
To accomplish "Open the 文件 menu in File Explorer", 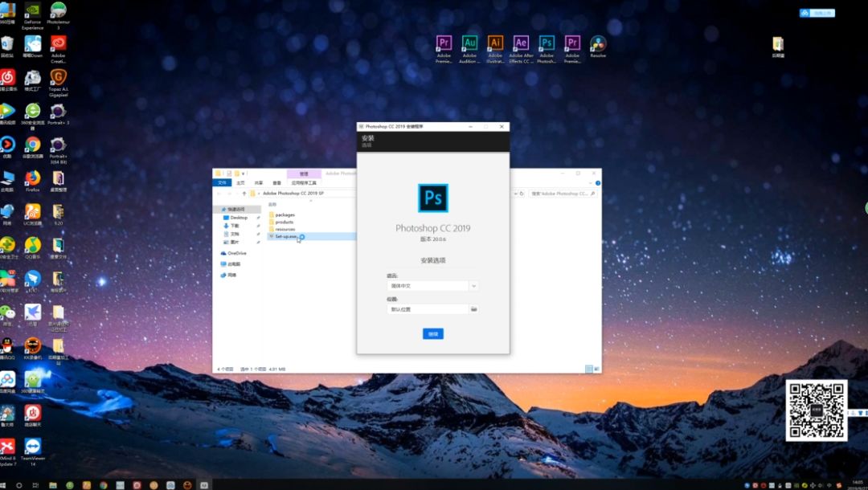I will 223,182.
